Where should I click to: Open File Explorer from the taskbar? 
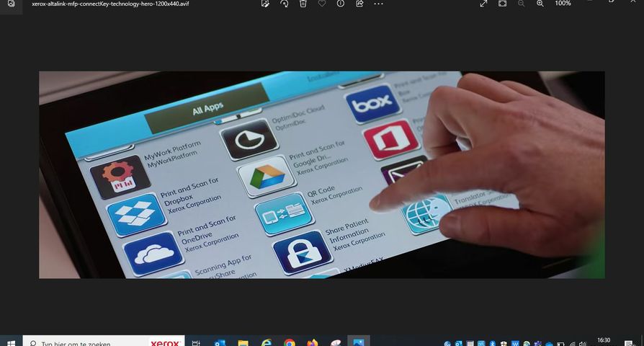point(243,343)
